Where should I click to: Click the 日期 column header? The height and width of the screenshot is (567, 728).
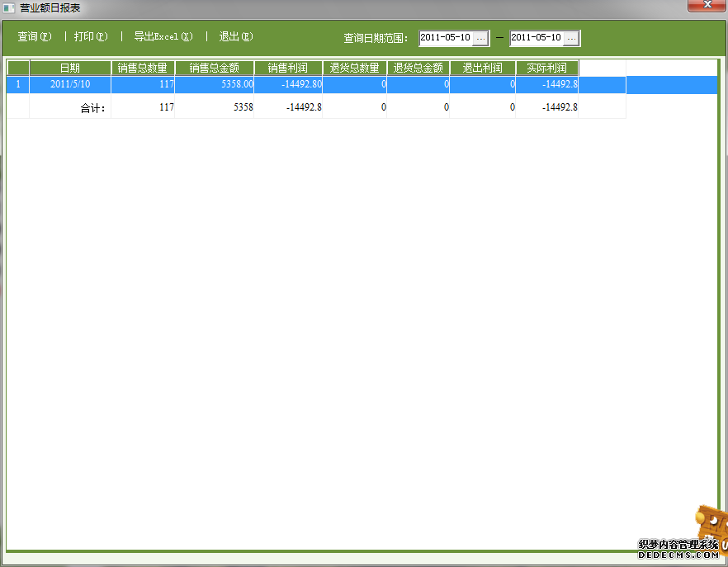click(x=70, y=68)
